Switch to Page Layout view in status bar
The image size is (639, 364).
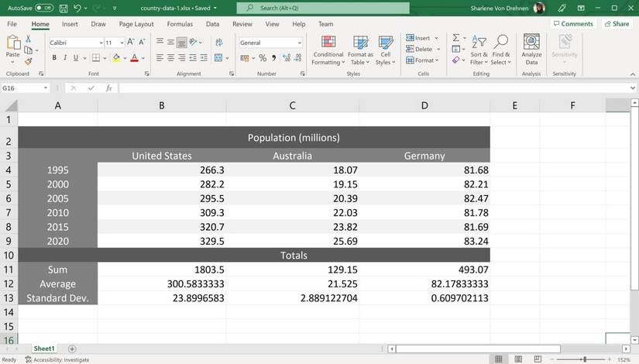[x=517, y=359]
